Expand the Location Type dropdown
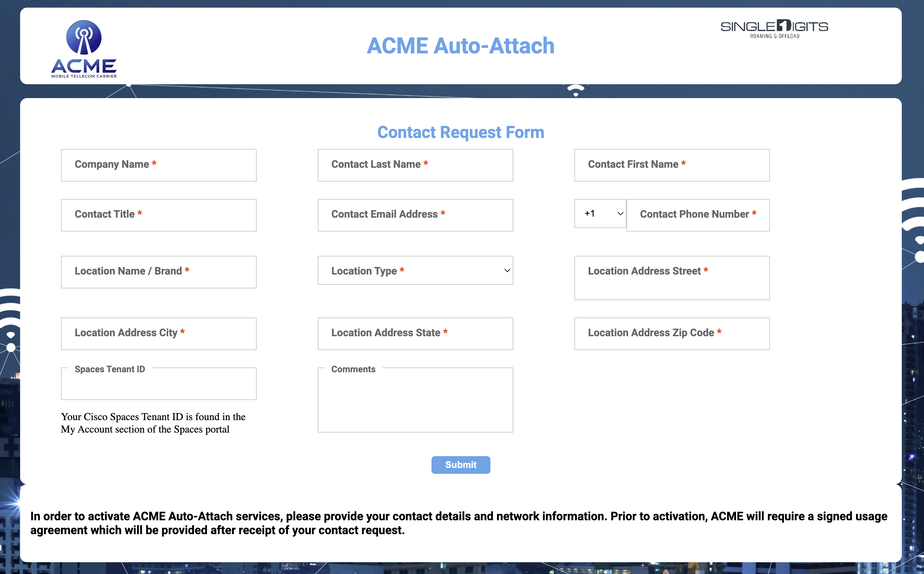The image size is (924, 574). tap(415, 271)
